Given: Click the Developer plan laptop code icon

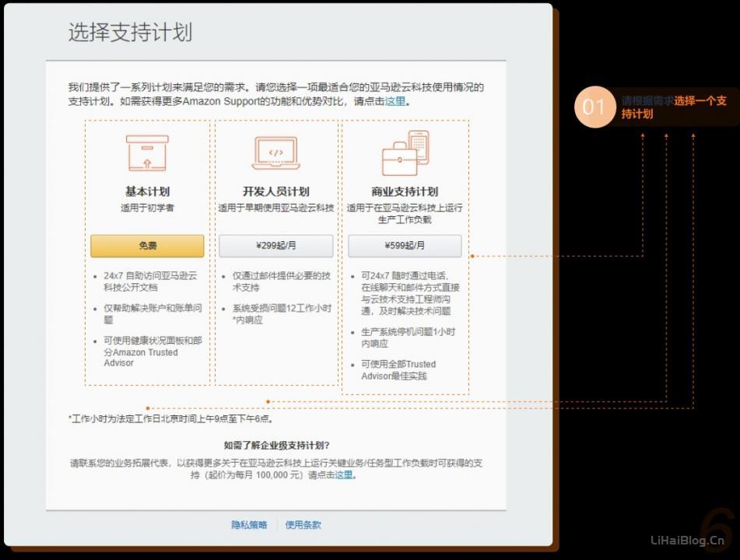Looking at the screenshot, I should [x=276, y=153].
